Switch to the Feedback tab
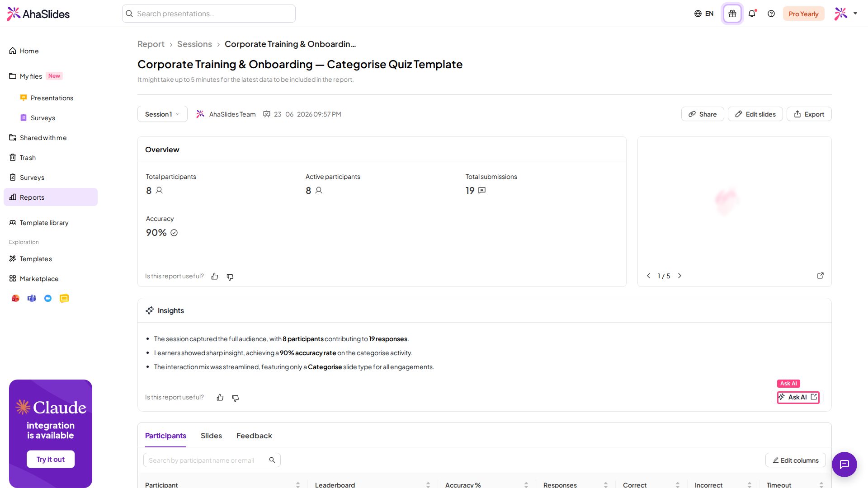Image resolution: width=868 pixels, height=488 pixels. tap(254, 436)
